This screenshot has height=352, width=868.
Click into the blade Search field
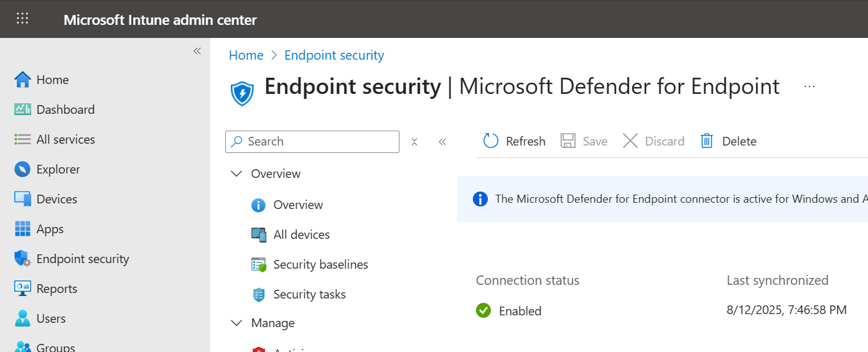point(312,141)
